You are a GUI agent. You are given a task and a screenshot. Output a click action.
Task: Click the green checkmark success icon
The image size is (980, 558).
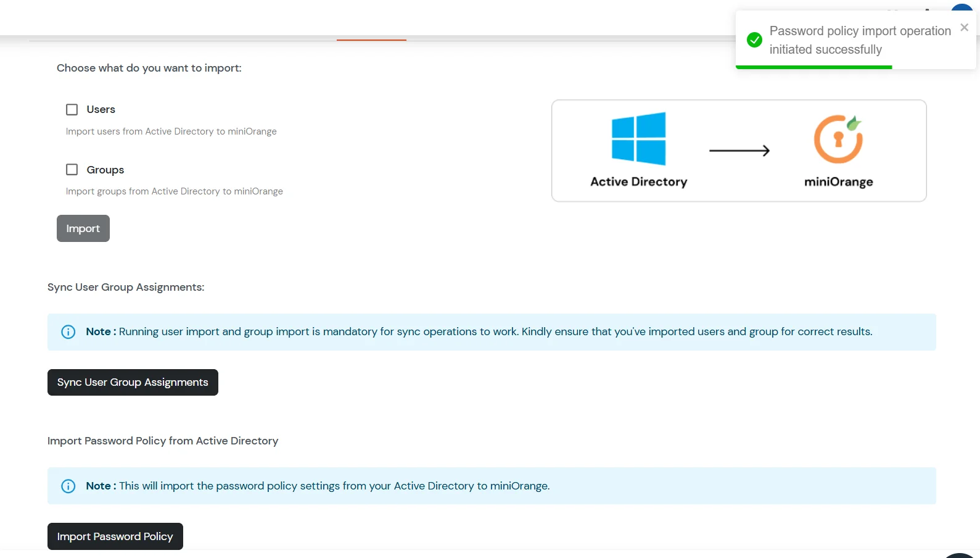(x=754, y=40)
